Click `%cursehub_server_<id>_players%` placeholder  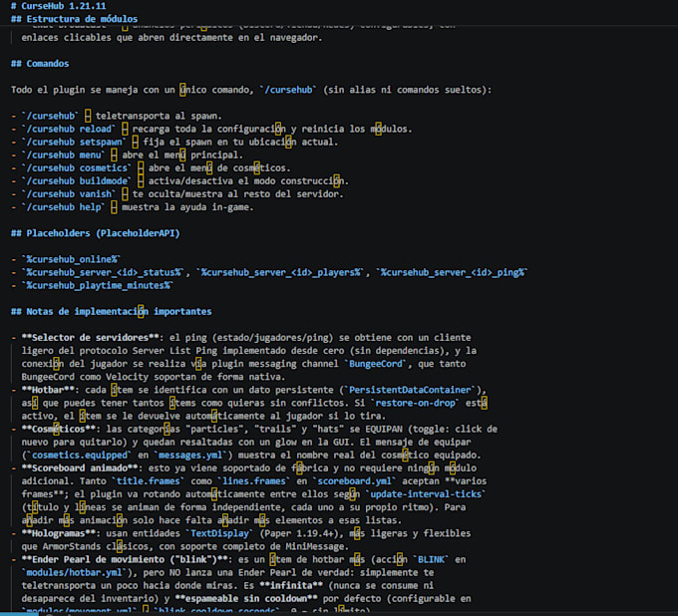[280, 272]
